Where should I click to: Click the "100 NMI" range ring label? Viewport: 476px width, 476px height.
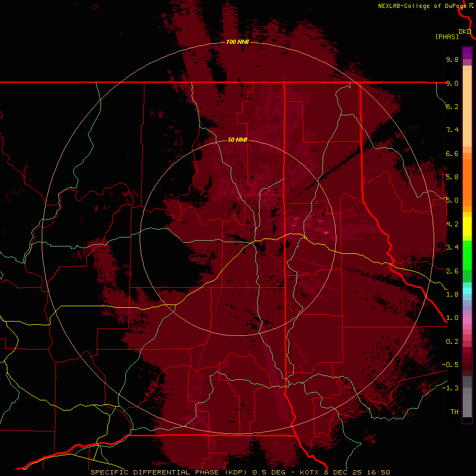click(x=237, y=42)
